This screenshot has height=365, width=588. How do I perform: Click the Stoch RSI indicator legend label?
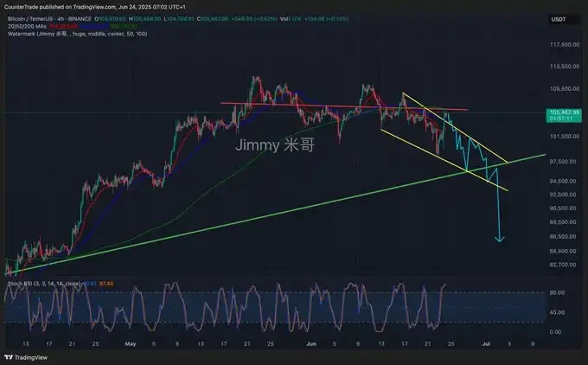tap(44, 284)
